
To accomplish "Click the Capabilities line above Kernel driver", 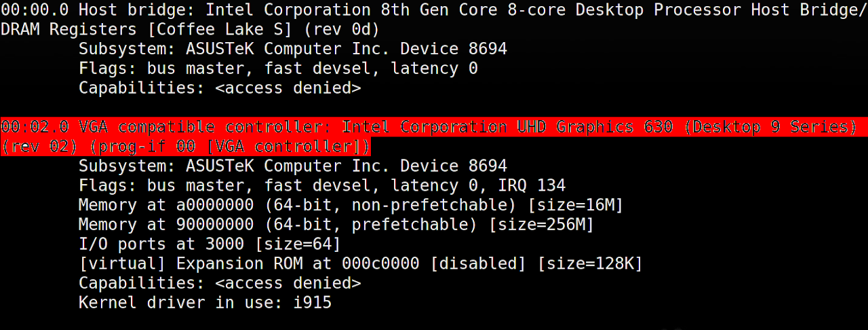I will pyautogui.click(x=219, y=283).
